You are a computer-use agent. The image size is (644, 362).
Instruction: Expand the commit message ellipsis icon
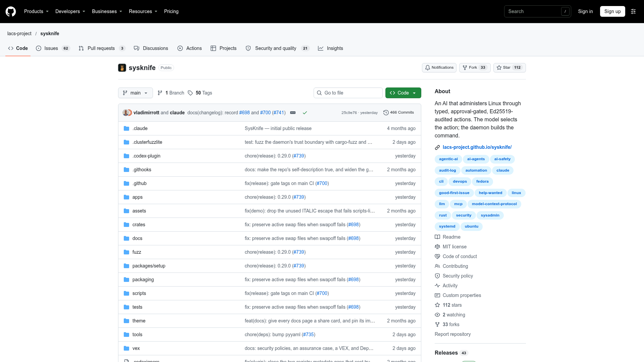293,113
